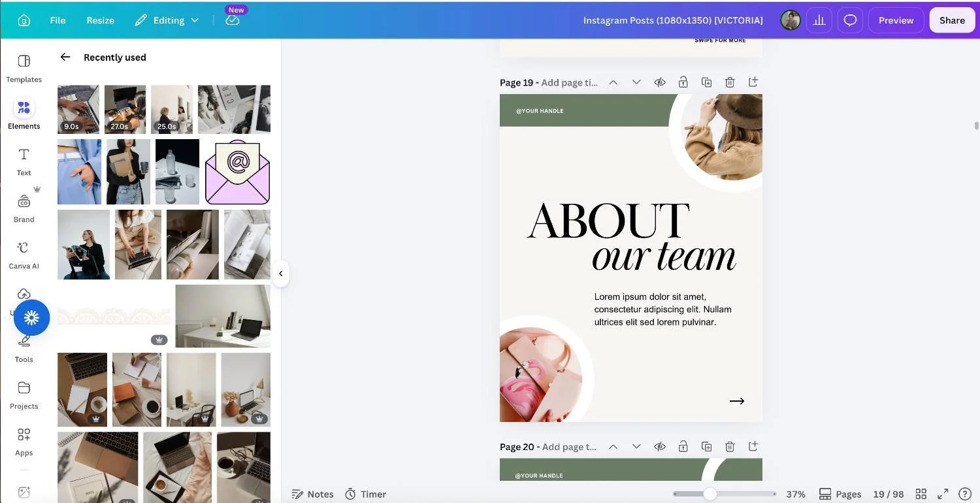Open the Apps panel
The width and height of the screenshot is (980, 503).
pos(24,442)
